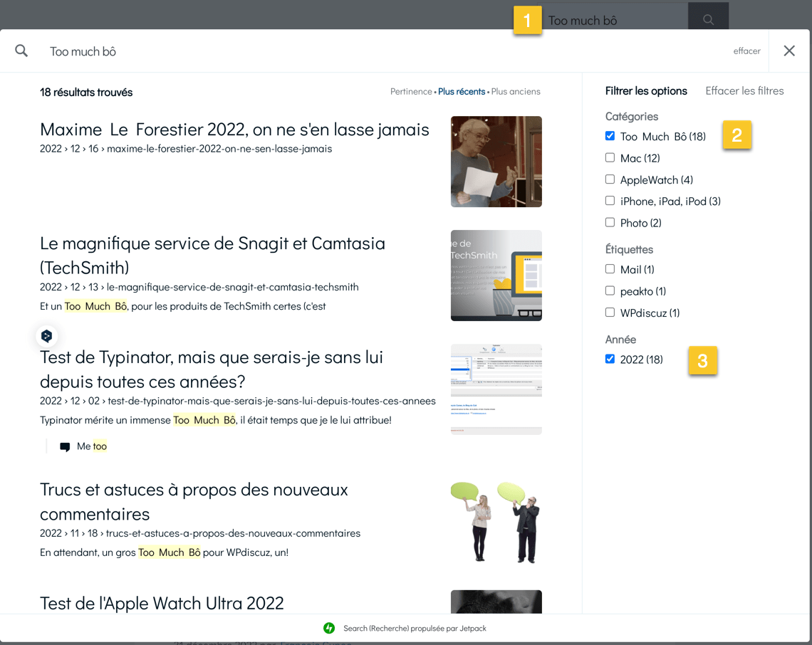The height and width of the screenshot is (645, 812).
Task: Click Effacer les filtres link
Action: (x=744, y=90)
